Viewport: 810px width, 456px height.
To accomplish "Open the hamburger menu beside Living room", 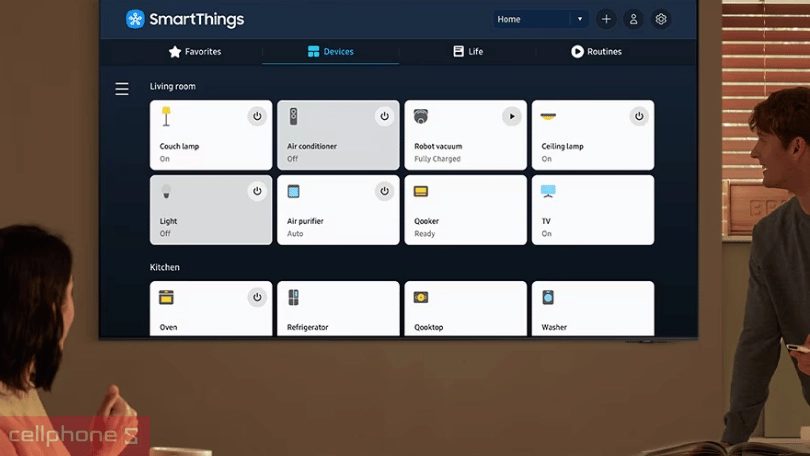I will (x=122, y=89).
